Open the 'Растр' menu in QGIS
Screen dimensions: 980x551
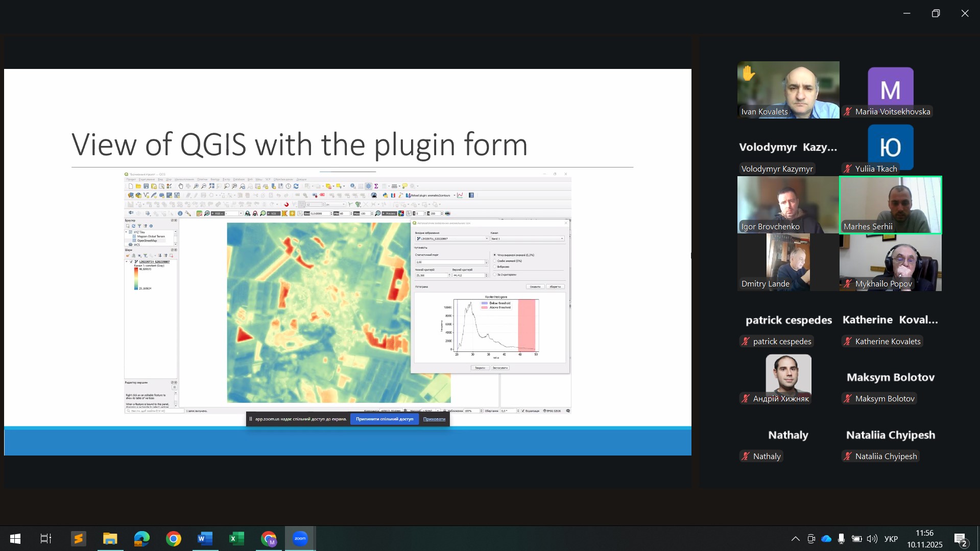pyautogui.click(x=226, y=179)
